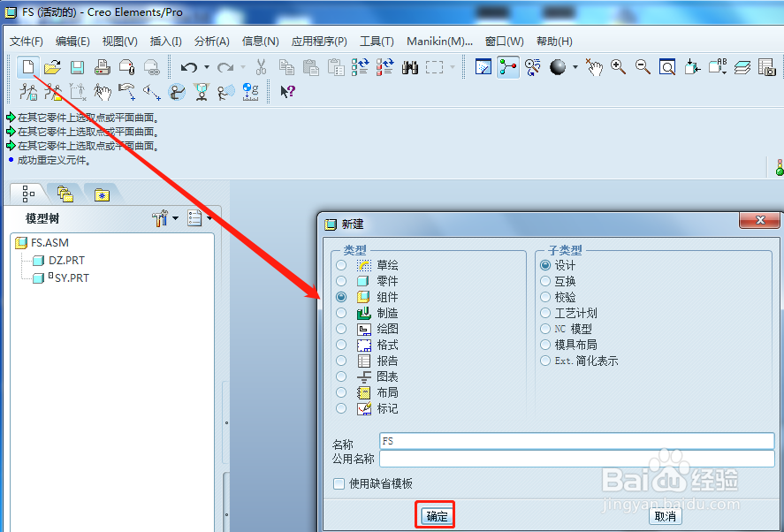Viewport: 784px width, 532px height.
Task: Open the 分析(A) menu
Action: tap(212, 42)
